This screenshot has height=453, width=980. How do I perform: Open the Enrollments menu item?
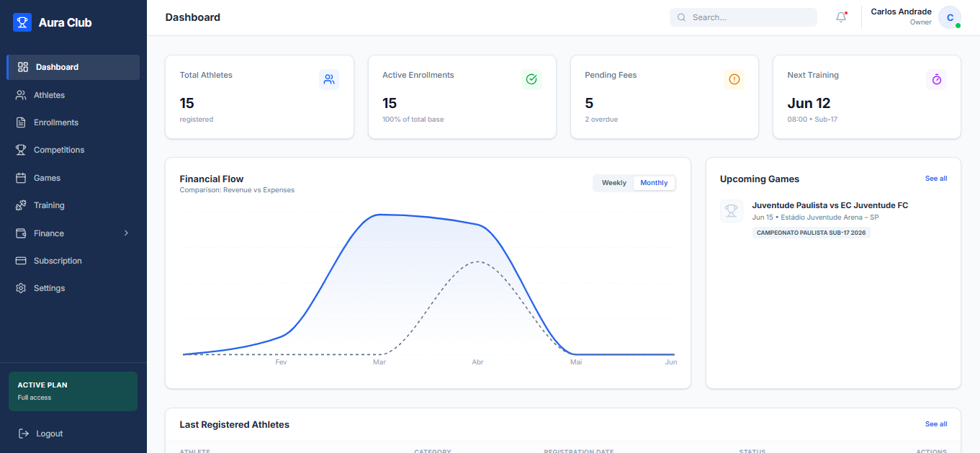(73, 122)
